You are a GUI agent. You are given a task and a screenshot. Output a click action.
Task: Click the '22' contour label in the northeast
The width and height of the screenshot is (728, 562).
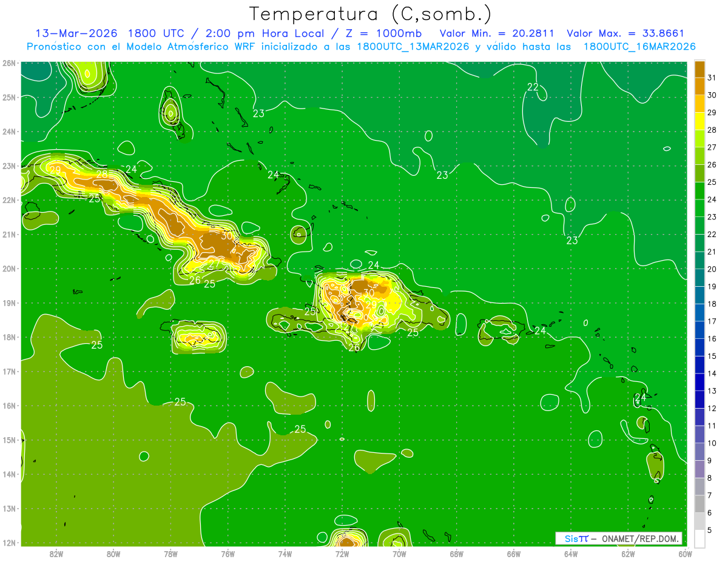533,87
